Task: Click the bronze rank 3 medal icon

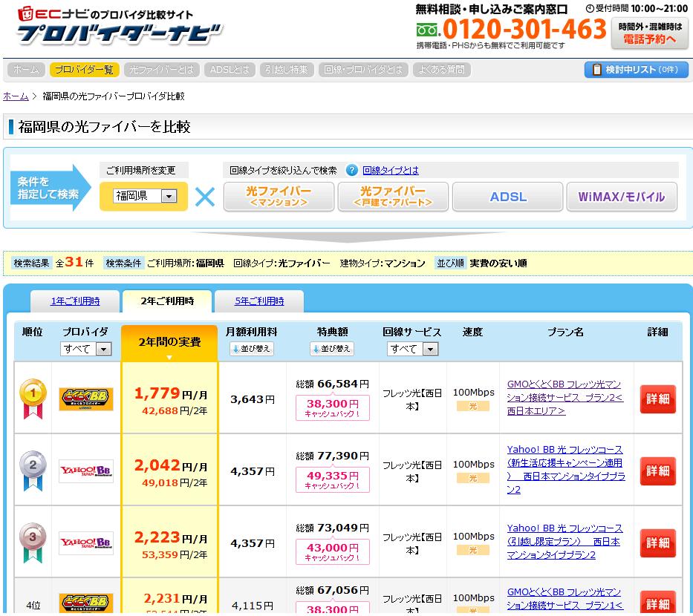Action: point(33,543)
